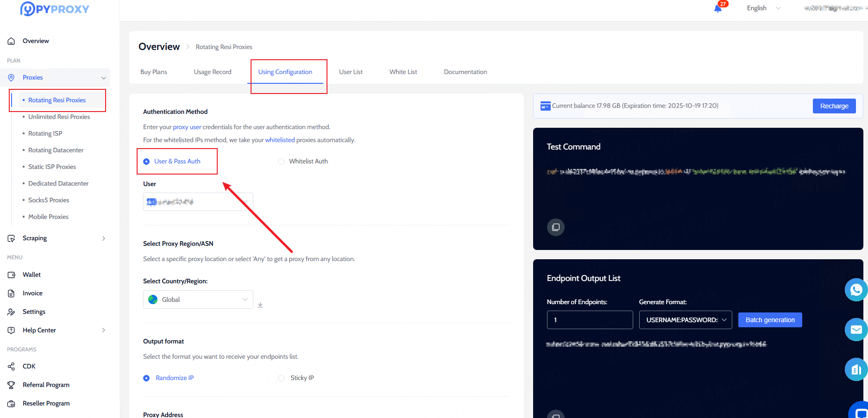This screenshot has width=868, height=418.
Task: Click the Referral Program trophy icon
Action: point(12,385)
